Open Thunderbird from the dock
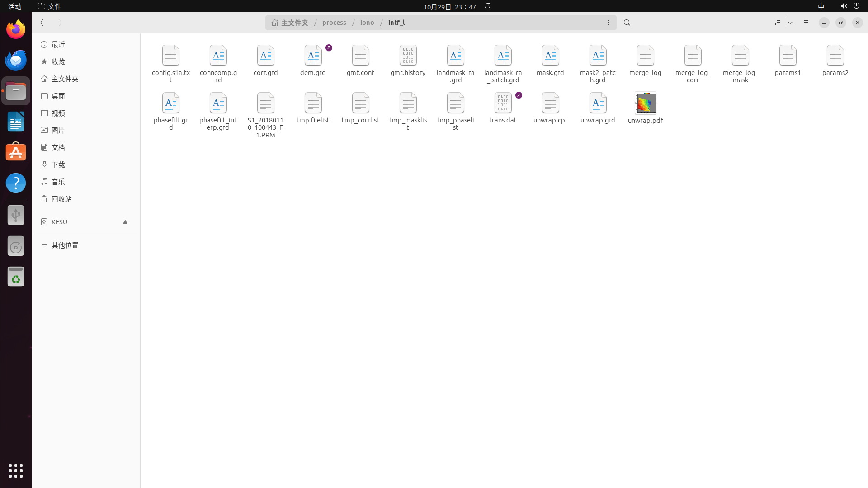868x488 pixels. pyautogui.click(x=16, y=60)
